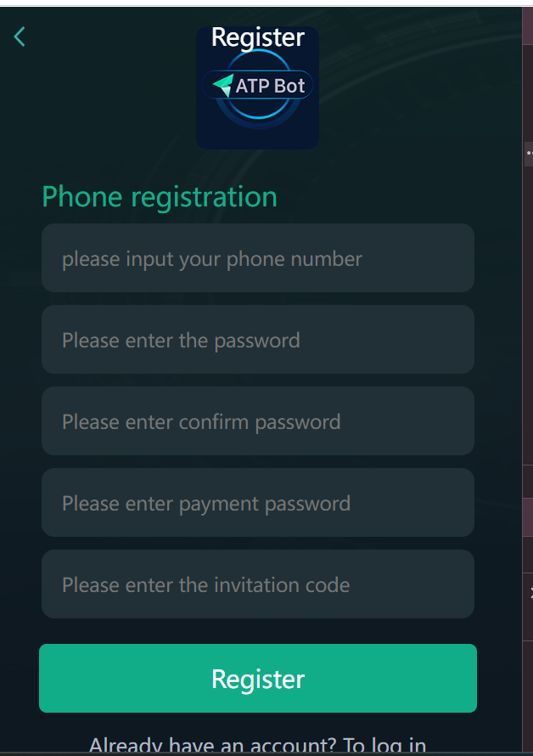Focus the invitation code input

pos(257,584)
